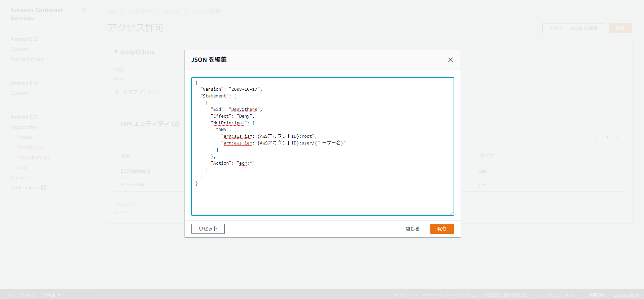Click the リセット reset button
This screenshot has height=299, width=644.
pyautogui.click(x=208, y=229)
